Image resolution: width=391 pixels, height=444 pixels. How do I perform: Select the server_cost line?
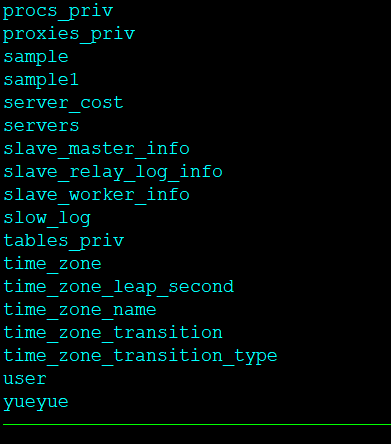[63, 103]
